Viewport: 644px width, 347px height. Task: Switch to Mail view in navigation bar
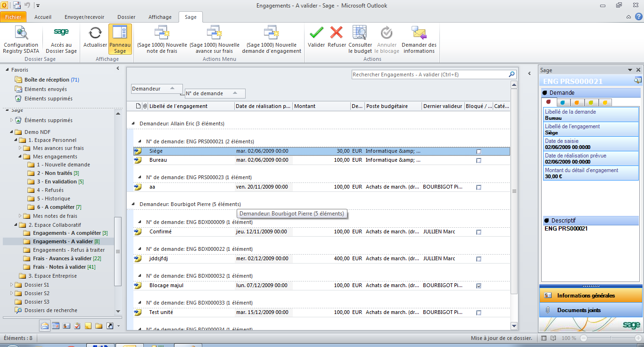[x=45, y=326]
